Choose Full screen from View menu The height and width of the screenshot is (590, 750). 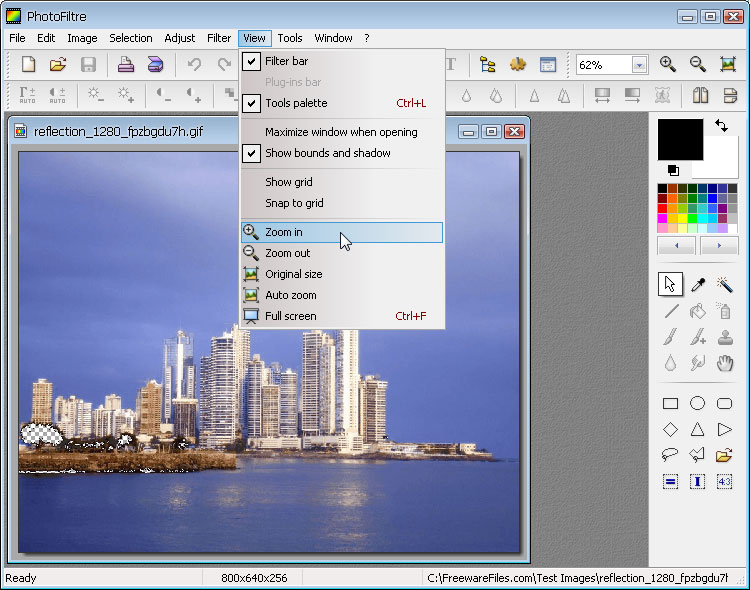point(343,316)
